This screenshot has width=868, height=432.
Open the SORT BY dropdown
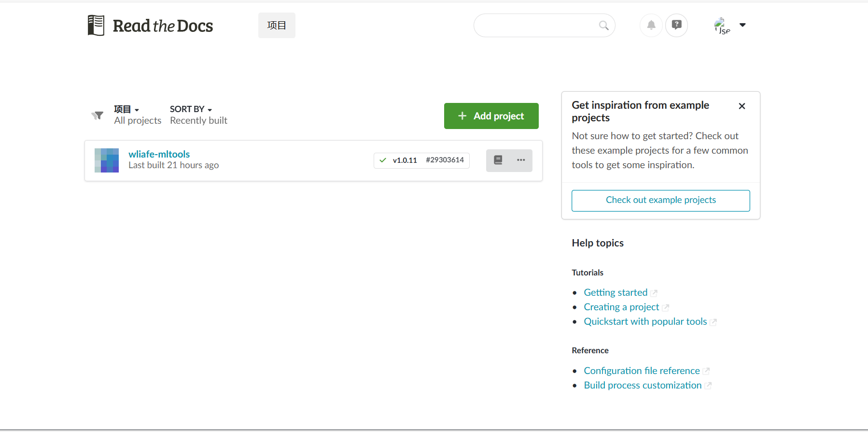[191, 110]
